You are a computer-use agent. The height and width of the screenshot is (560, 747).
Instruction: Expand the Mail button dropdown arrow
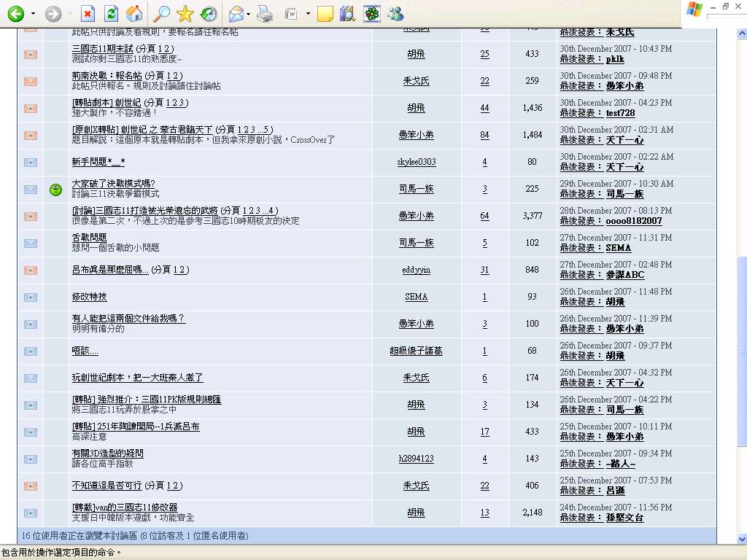249,15
